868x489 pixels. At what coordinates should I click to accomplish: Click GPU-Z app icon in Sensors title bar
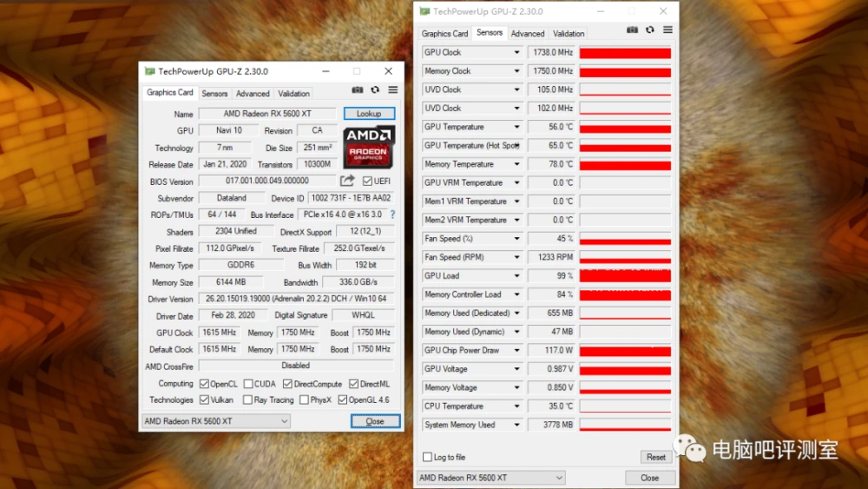tap(424, 11)
